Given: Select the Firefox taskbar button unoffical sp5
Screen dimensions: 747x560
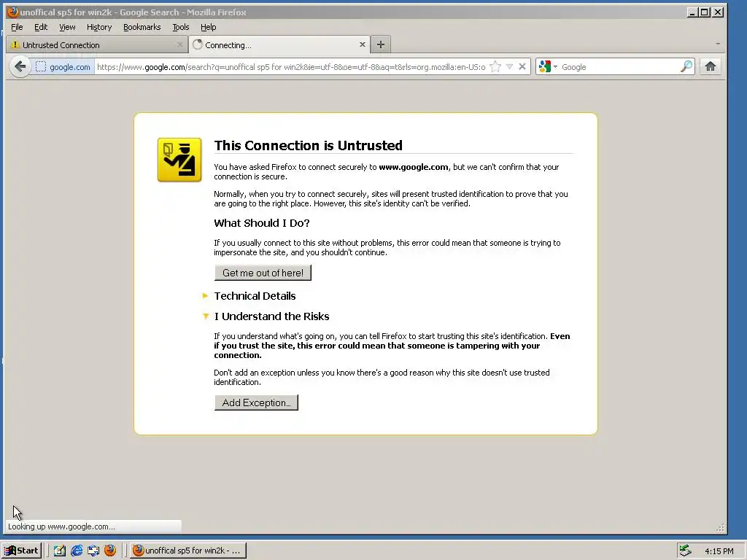Looking at the screenshot, I should (188, 551).
